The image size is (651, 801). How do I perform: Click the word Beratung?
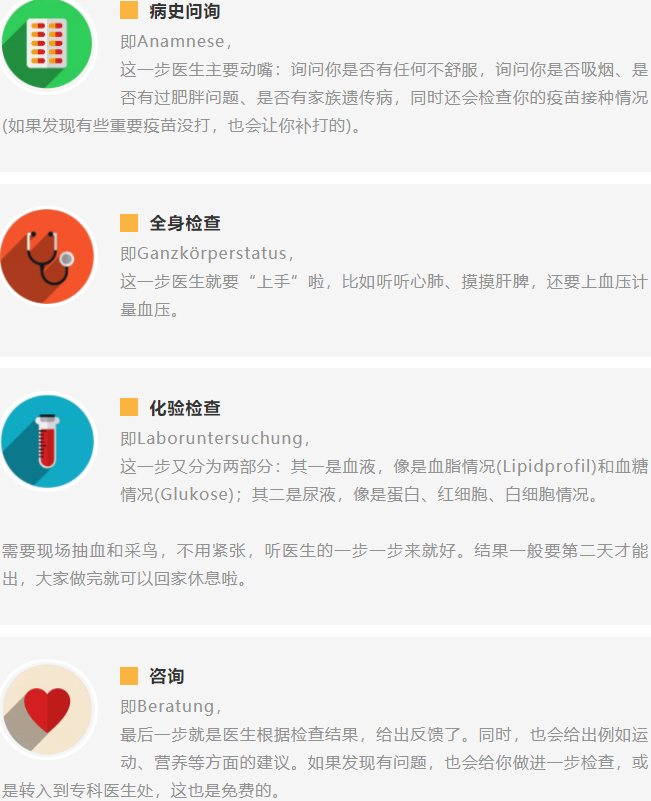click(176, 706)
